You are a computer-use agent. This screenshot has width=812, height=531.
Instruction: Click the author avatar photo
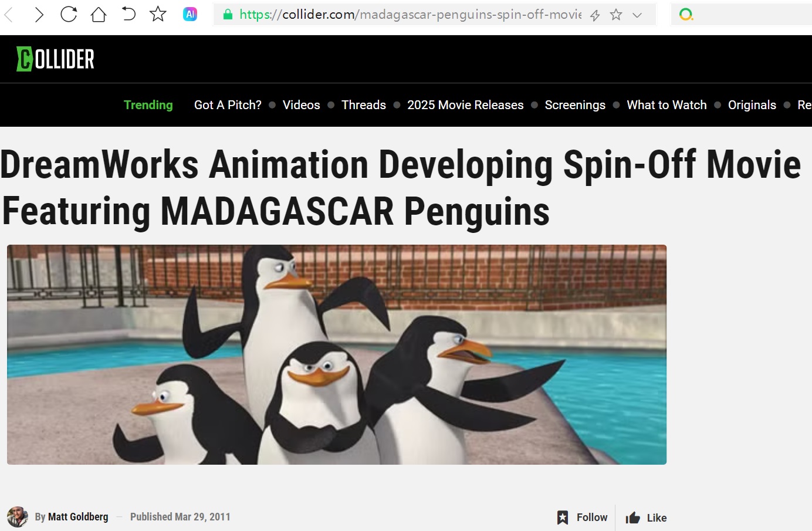18,517
